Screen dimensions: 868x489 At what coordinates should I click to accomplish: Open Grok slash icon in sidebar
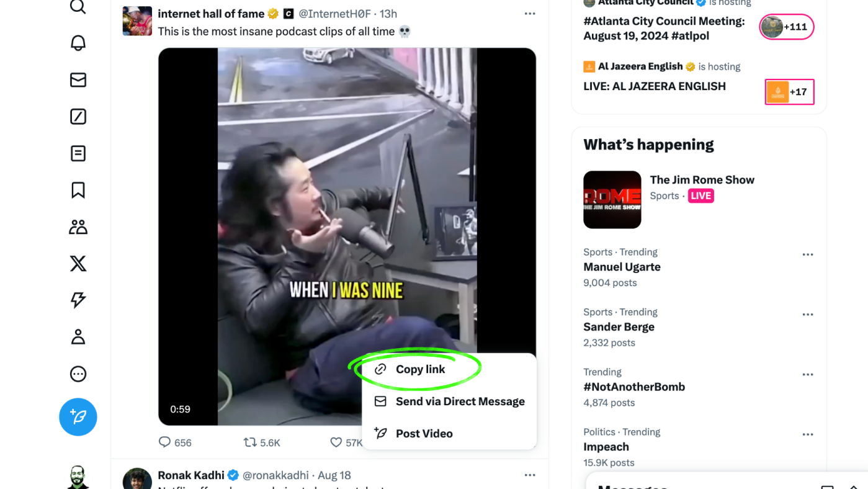click(x=78, y=117)
